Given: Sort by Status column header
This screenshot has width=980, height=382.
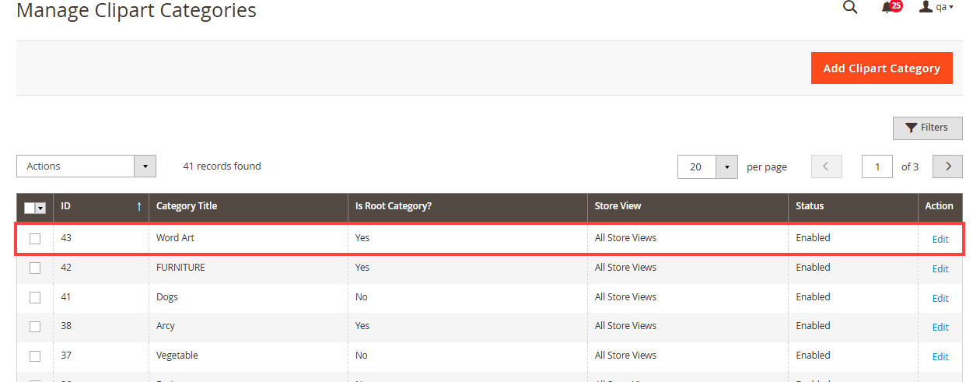Looking at the screenshot, I should click(810, 206).
